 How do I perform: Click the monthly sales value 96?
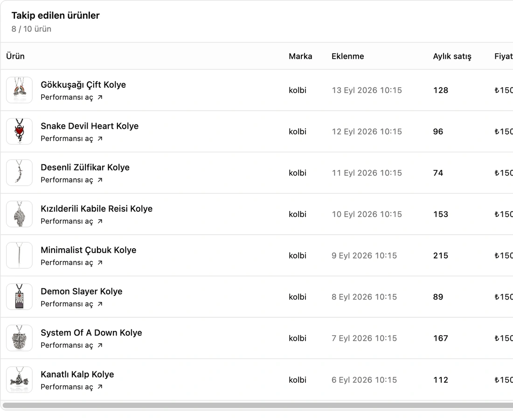(x=438, y=132)
